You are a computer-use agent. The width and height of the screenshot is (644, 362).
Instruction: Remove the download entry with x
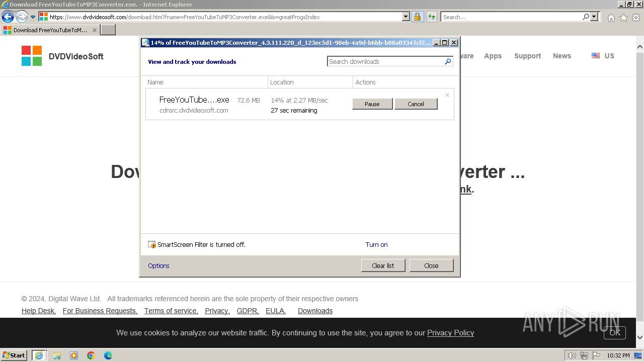[x=447, y=95]
